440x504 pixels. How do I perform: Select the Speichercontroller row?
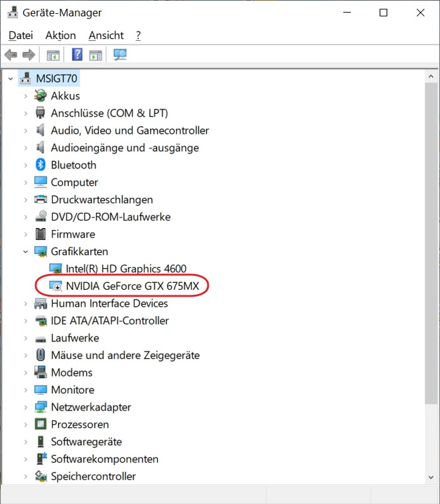pyautogui.click(x=93, y=476)
